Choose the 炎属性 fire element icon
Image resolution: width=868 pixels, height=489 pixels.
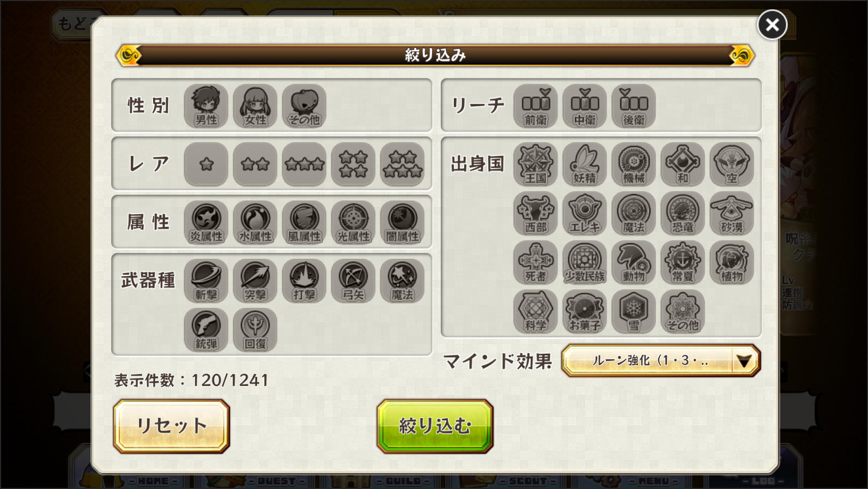pos(206,222)
